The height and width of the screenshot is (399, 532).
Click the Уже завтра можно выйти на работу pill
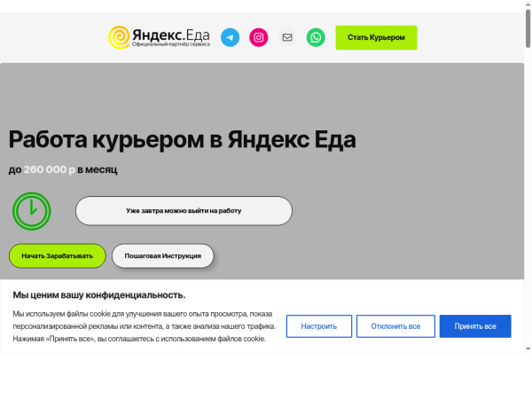184,211
